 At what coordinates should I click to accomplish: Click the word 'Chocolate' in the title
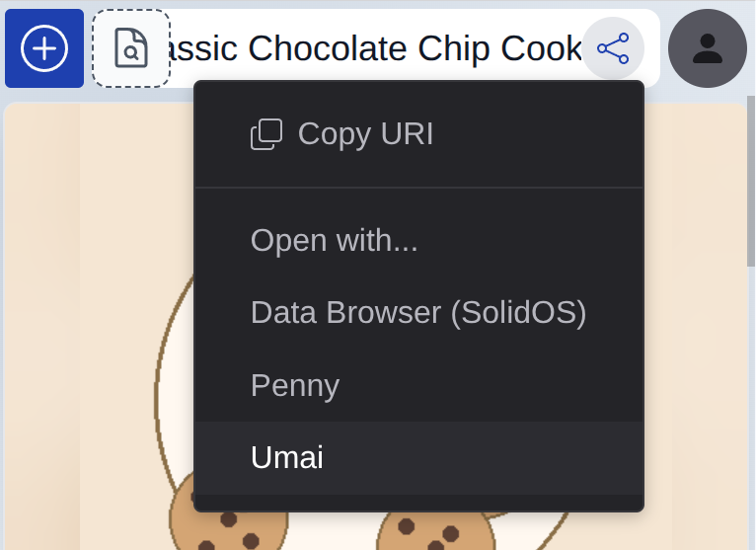(x=328, y=48)
